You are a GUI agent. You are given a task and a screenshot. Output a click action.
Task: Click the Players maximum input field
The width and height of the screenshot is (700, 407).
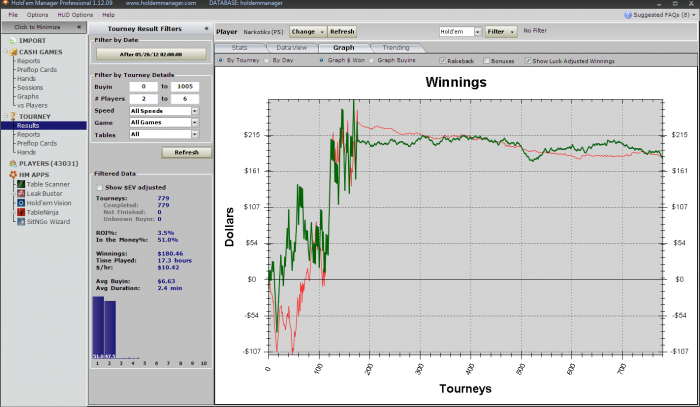(185, 99)
